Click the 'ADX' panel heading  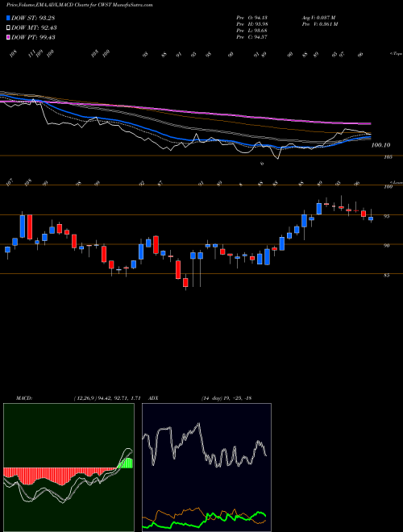tap(154, 398)
